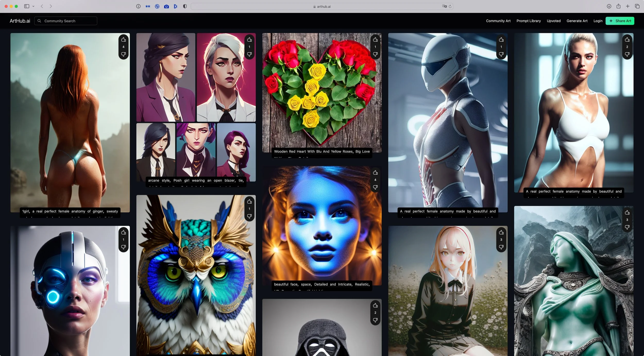Click the Safari downloads icon
Screen dimensions: 644x356
coord(609,6)
